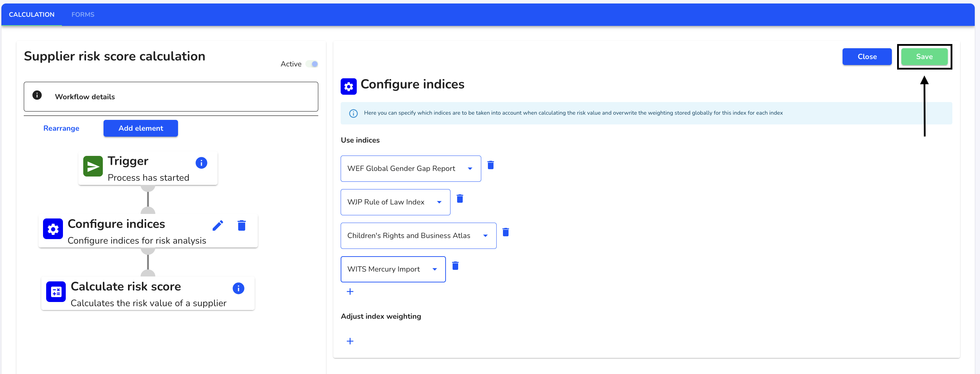Click the text Process has started
This screenshot has height=374, width=980.
pyautogui.click(x=148, y=178)
